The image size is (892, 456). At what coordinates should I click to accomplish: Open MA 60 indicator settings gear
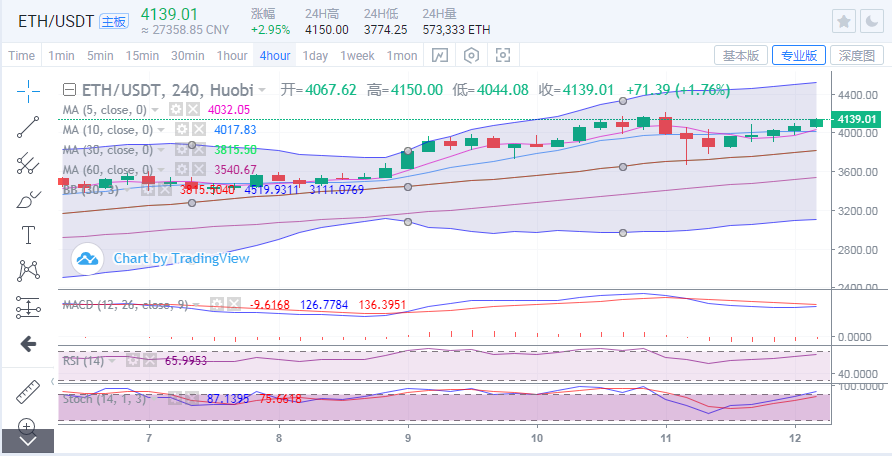(181, 169)
